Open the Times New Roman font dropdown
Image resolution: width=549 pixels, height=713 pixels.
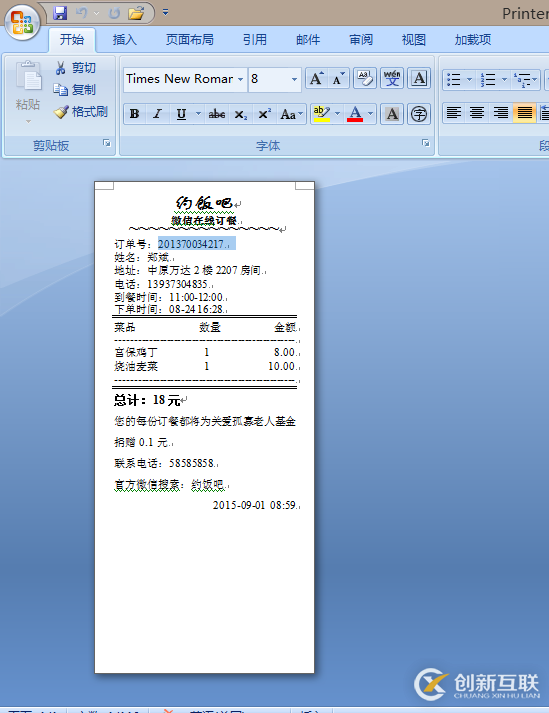click(240, 79)
